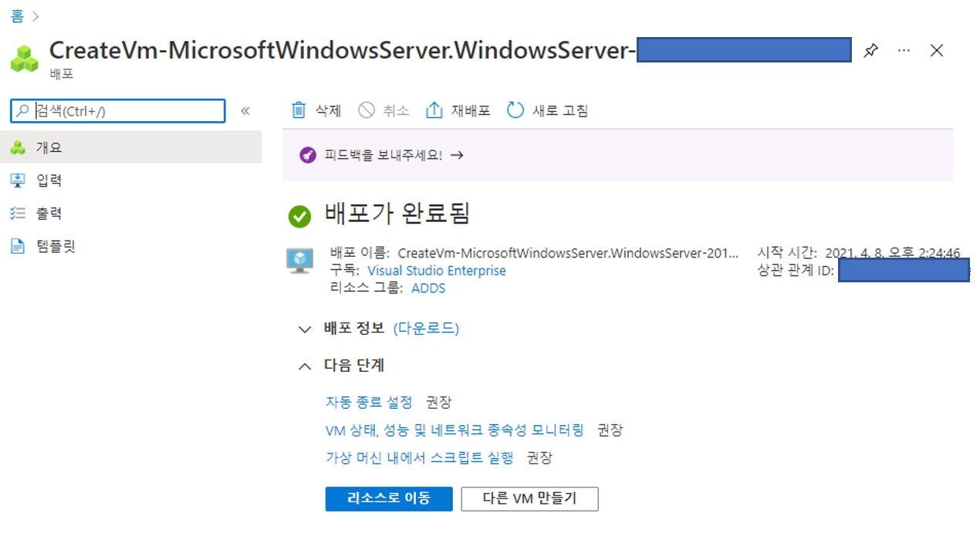Click the 재배포 redeploy toolbar button
This screenshot has height=543, width=980.
(x=458, y=110)
